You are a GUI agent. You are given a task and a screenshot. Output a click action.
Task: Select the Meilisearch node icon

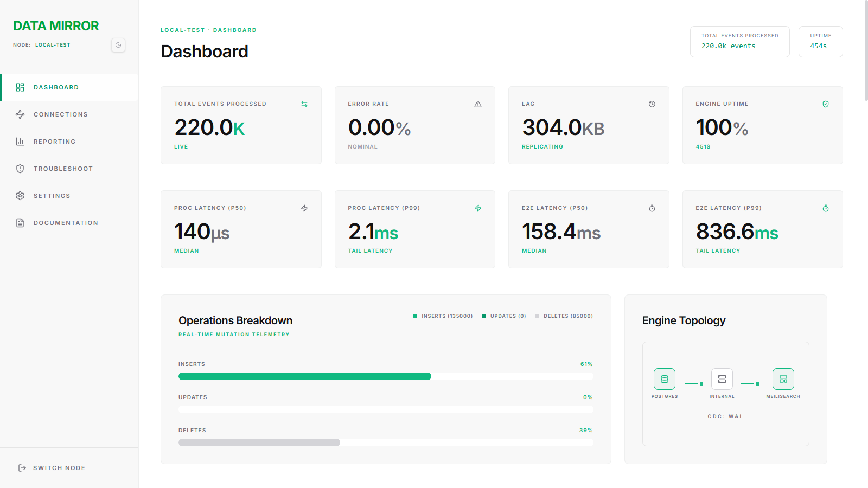point(783,379)
